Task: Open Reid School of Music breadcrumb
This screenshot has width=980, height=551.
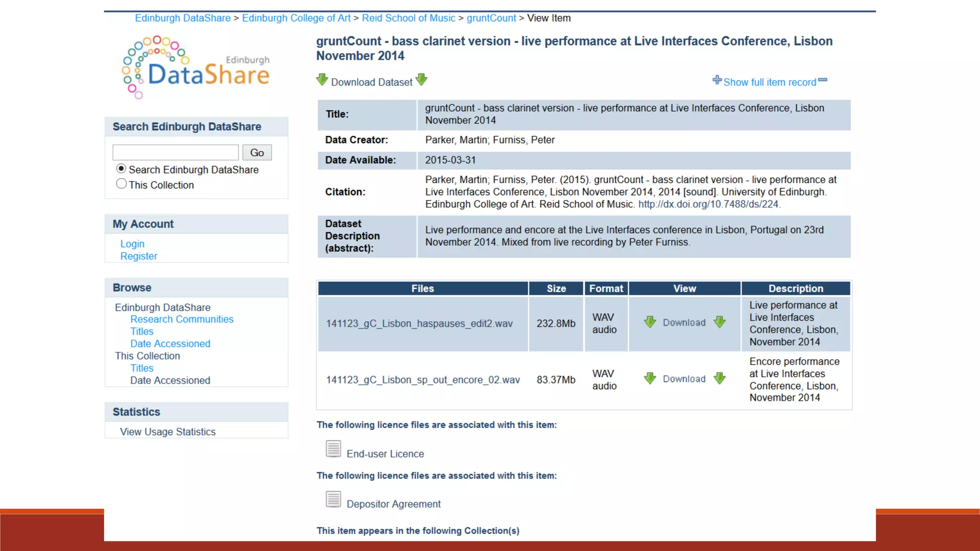Action: tap(408, 18)
